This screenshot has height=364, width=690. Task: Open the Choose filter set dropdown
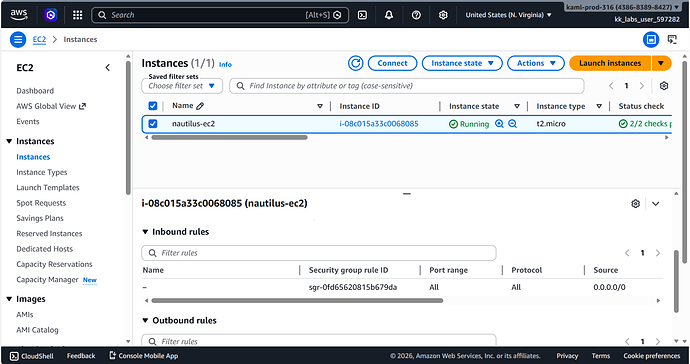coord(182,86)
